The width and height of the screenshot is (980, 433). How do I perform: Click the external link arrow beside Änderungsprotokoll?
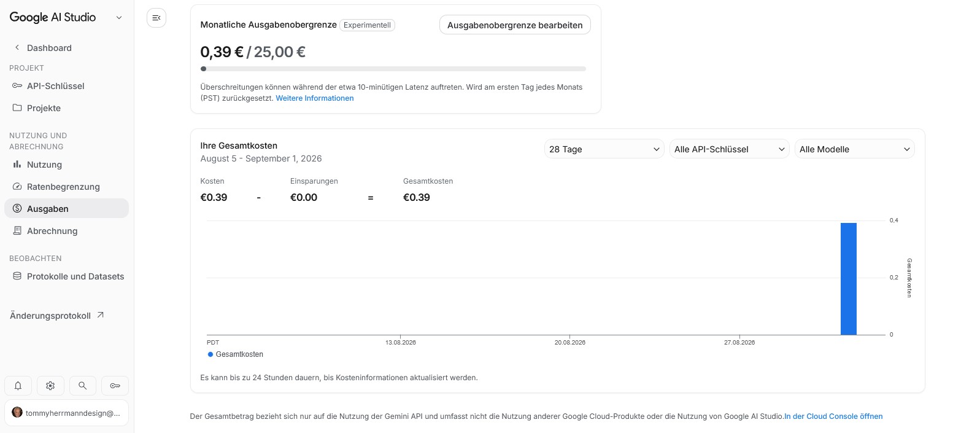[x=101, y=315]
